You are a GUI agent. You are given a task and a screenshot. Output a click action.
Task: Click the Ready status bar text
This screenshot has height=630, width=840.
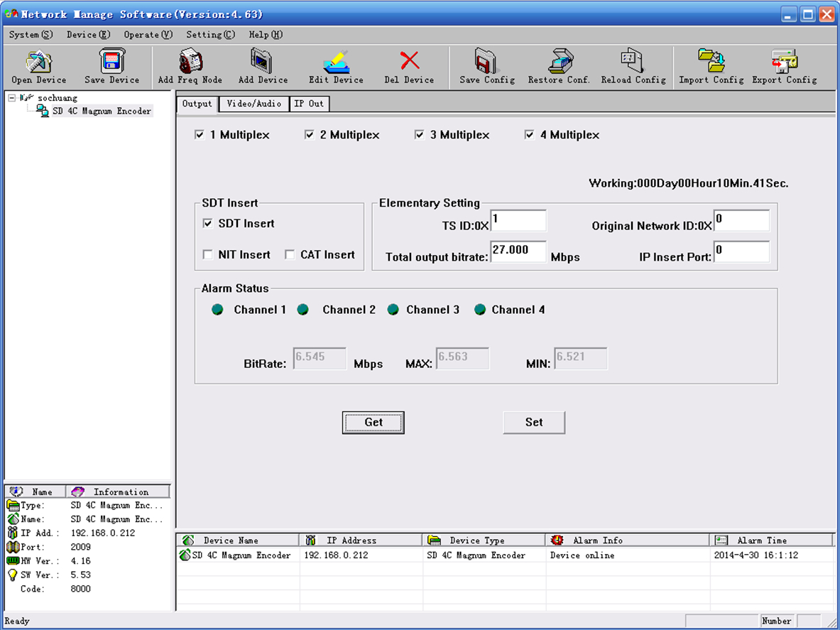[x=17, y=621]
